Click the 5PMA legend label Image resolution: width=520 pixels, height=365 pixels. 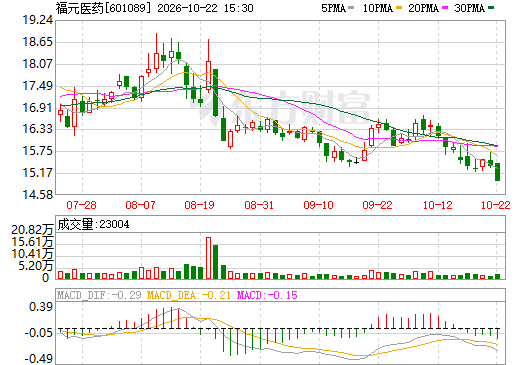point(333,8)
